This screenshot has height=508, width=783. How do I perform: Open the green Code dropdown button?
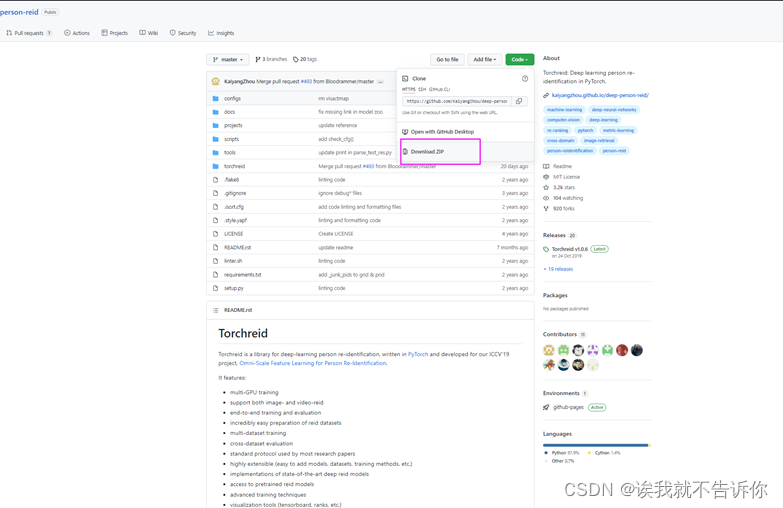pos(519,59)
